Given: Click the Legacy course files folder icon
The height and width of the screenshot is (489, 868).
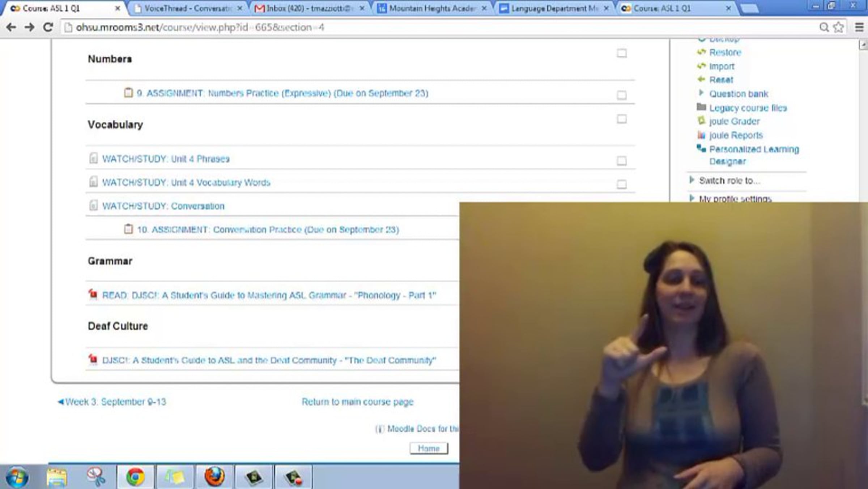Looking at the screenshot, I should pos(701,107).
